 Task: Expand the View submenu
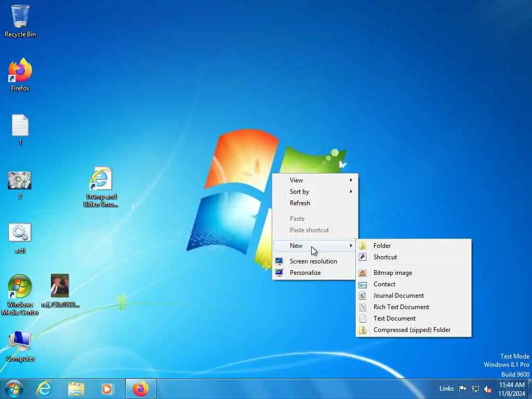[x=315, y=180]
